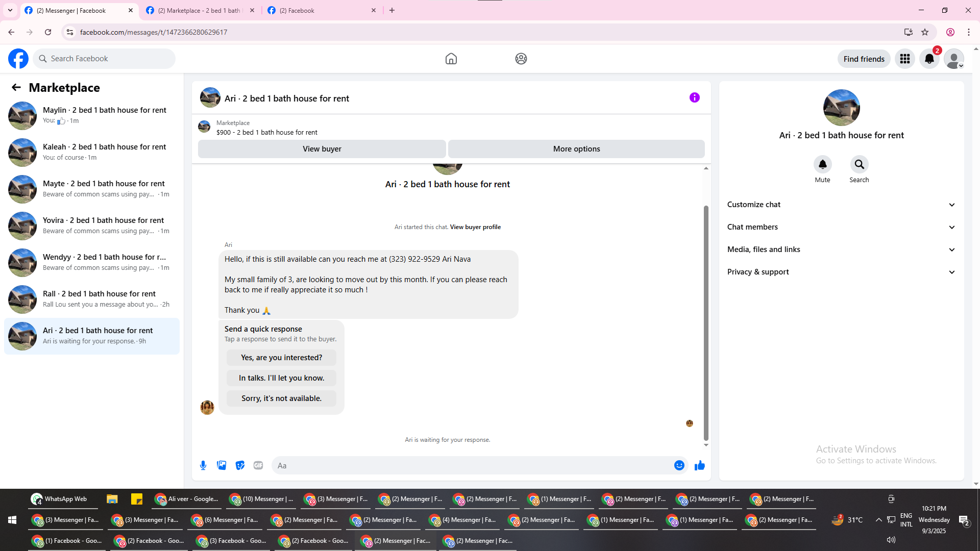Open the Windows notification center icon

pos(964,520)
